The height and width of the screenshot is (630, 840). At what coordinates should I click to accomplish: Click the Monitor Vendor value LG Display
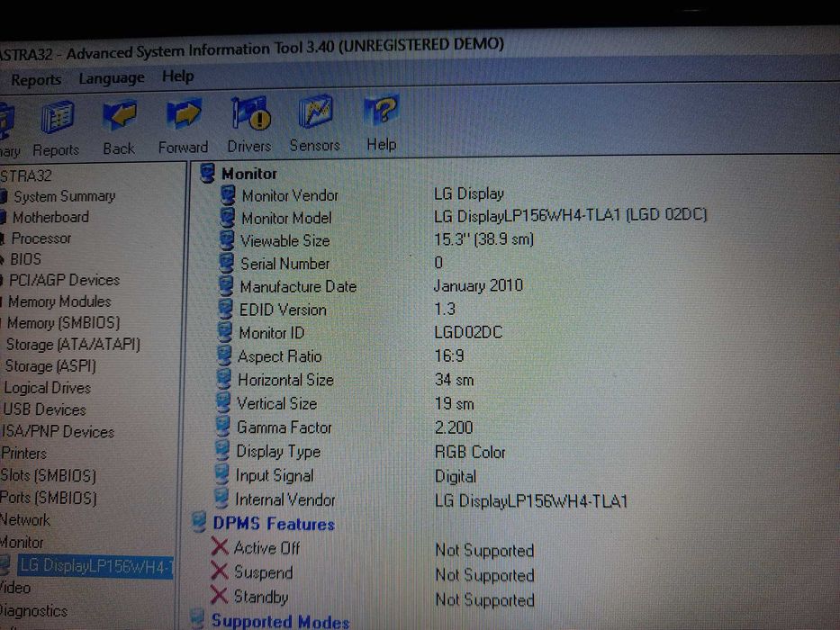pos(469,193)
